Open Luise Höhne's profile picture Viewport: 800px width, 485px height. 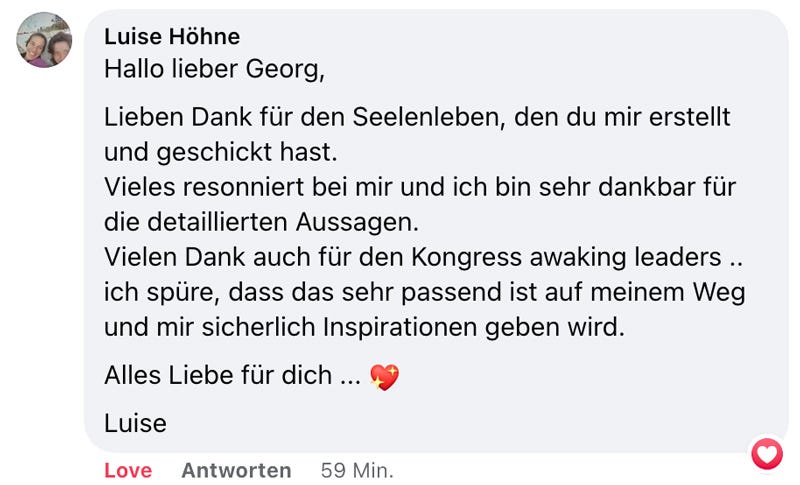click(45, 41)
